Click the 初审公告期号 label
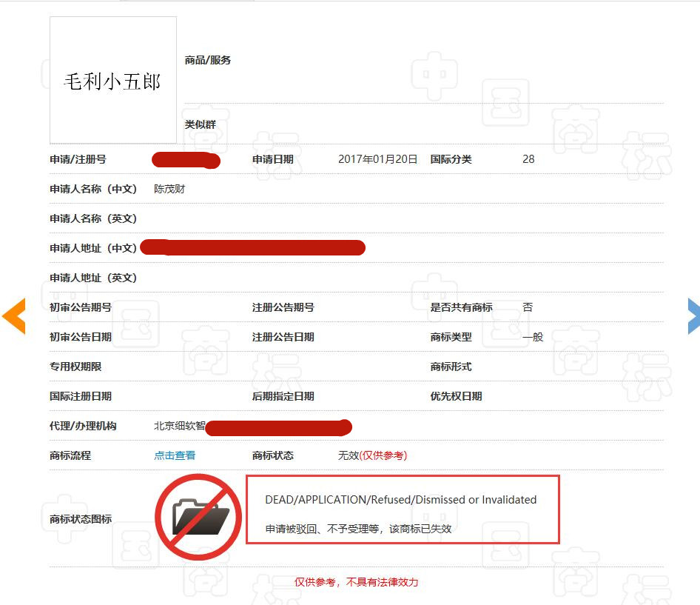This screenshot has height=605, width=700. tap(81, 307)
